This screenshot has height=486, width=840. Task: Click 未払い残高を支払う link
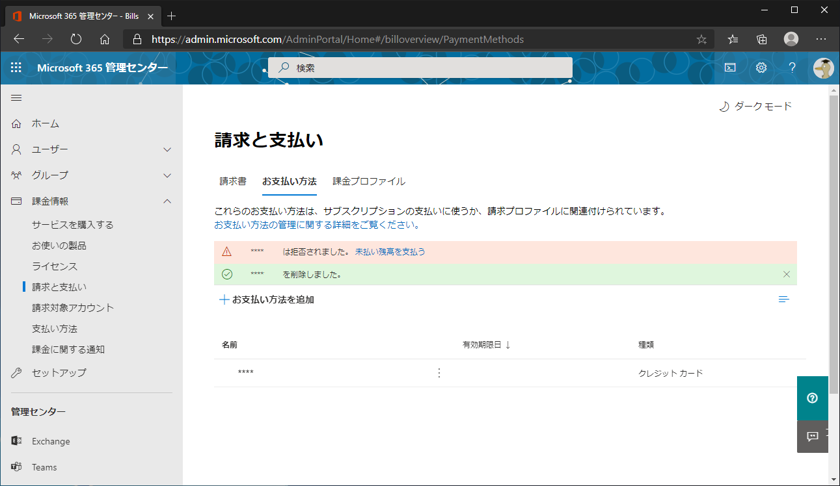(390, 251)
